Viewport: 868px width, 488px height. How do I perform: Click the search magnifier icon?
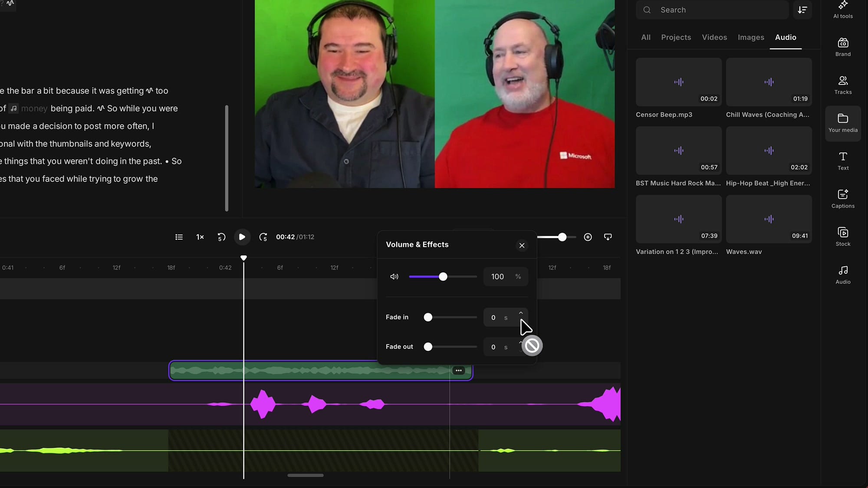647,10
